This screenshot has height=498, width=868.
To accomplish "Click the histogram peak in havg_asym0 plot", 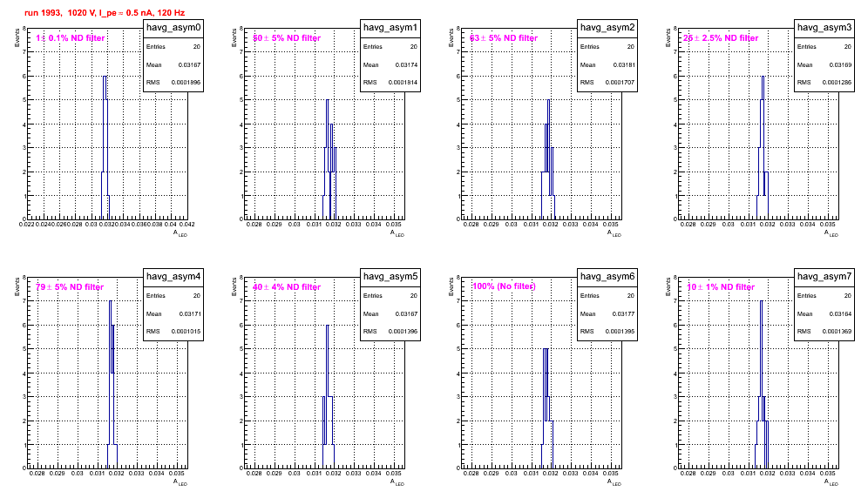I will (105, 77).
